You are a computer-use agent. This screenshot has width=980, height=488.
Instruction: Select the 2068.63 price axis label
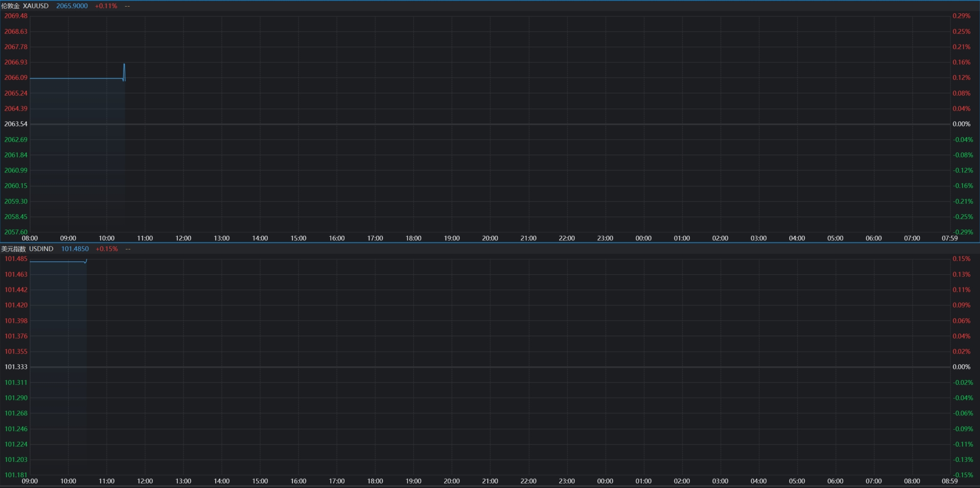pos(16,32)
